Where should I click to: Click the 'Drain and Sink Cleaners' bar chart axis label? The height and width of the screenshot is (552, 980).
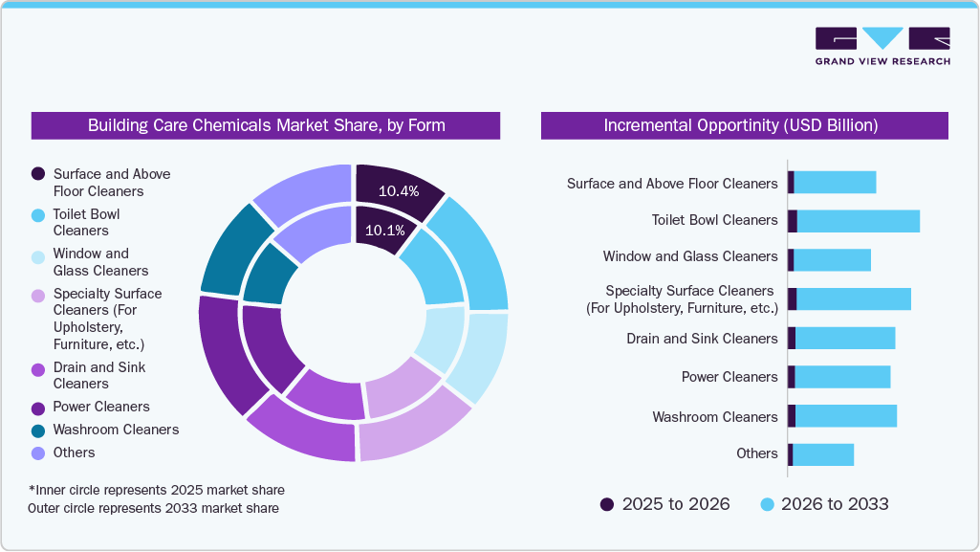(702, 339)
